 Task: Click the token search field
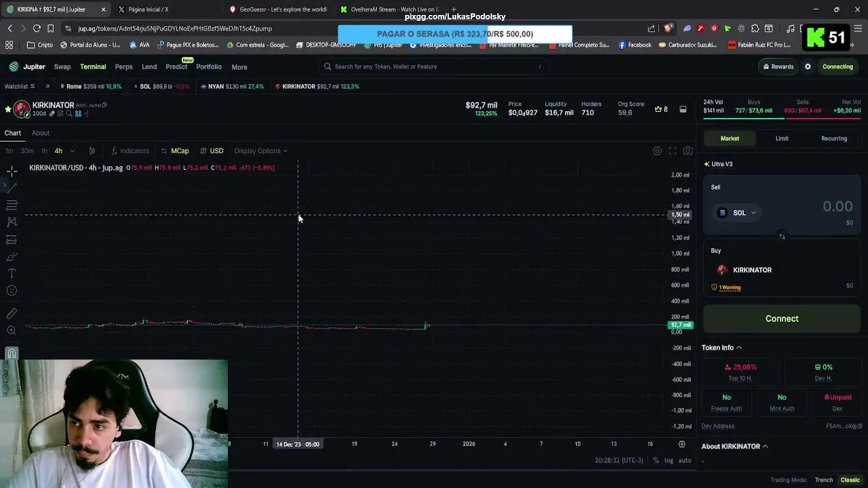tap(433, 66)
